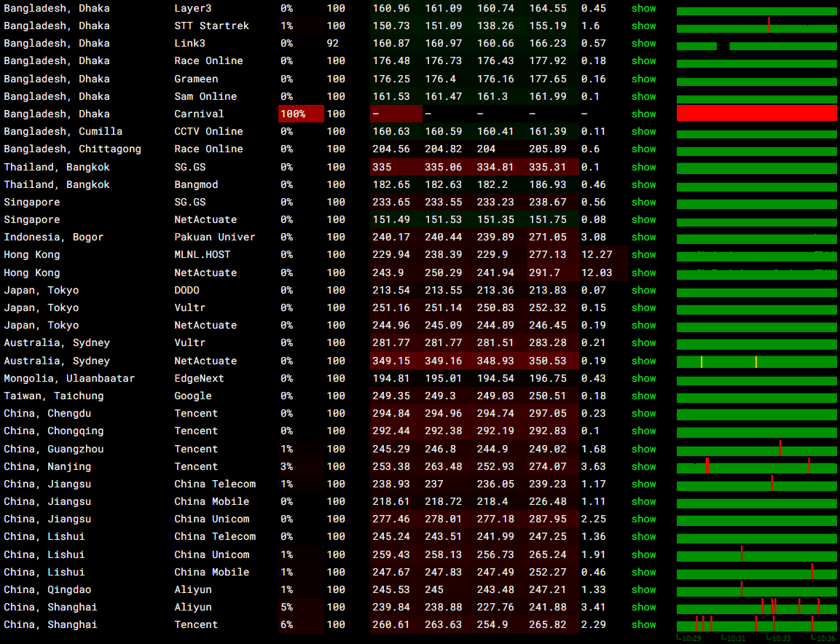Click the 6% loss value for Shanghai Tencent
The height and width of the screenshot is (644, 840).
pos(286,625)
